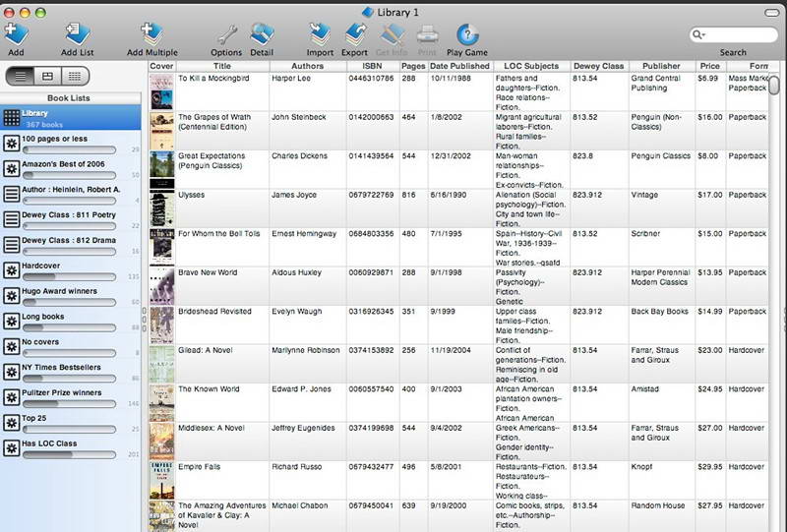Sort by the Pages column header

(x=413, y=66)
